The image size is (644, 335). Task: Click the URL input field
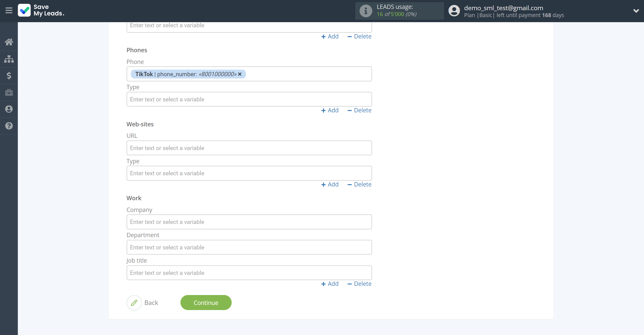click(249, 148)
